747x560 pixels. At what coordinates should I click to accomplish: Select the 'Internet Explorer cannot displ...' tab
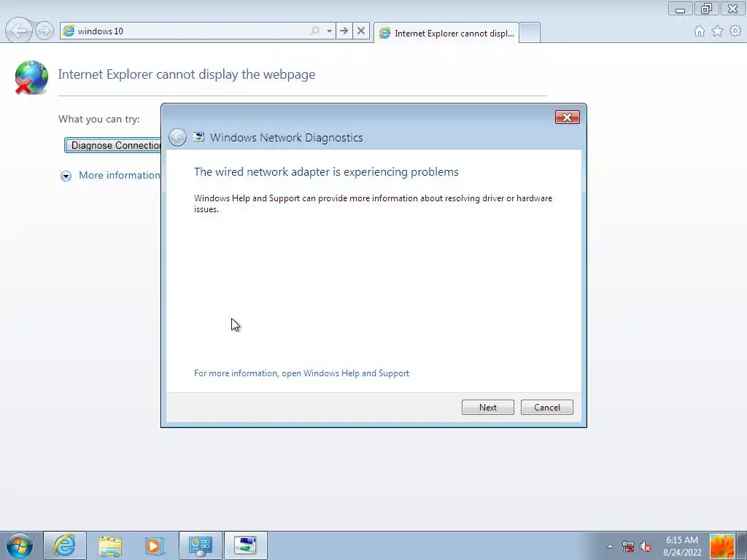pos(446,33)
